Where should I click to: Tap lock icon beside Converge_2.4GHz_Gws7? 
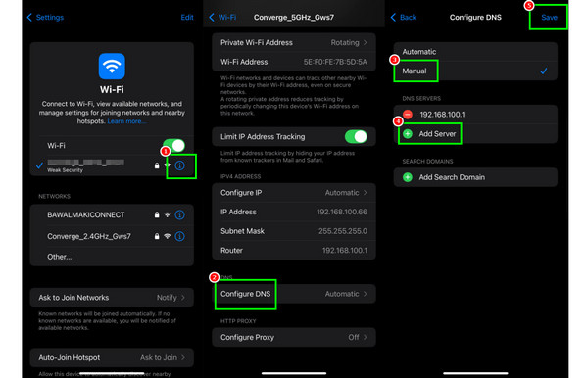157,236
